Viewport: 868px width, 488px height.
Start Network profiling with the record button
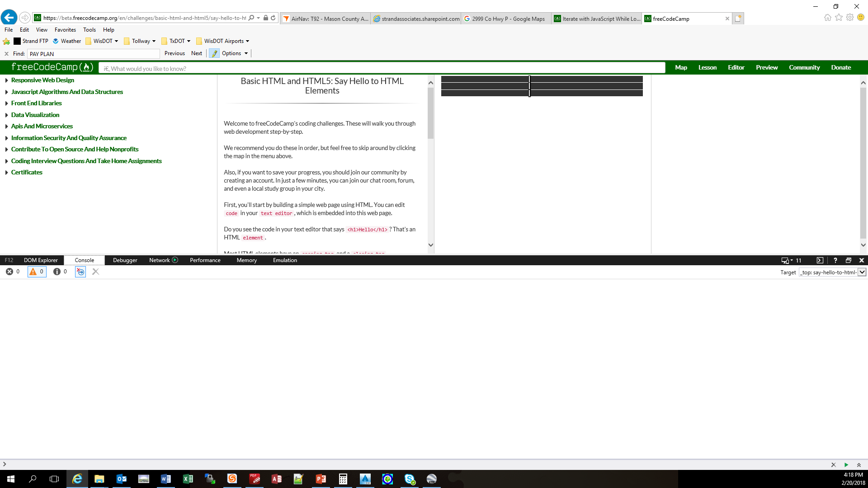tap(175, 260)
